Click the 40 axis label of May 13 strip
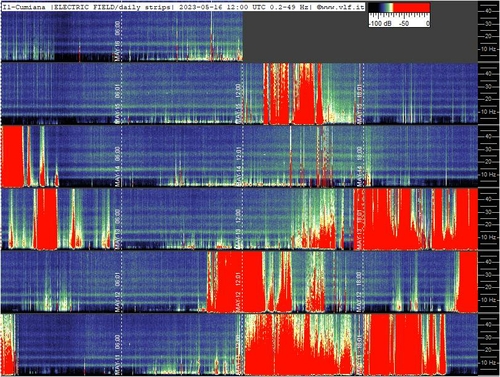The image size is (500, 377). (x=488, y=199)
